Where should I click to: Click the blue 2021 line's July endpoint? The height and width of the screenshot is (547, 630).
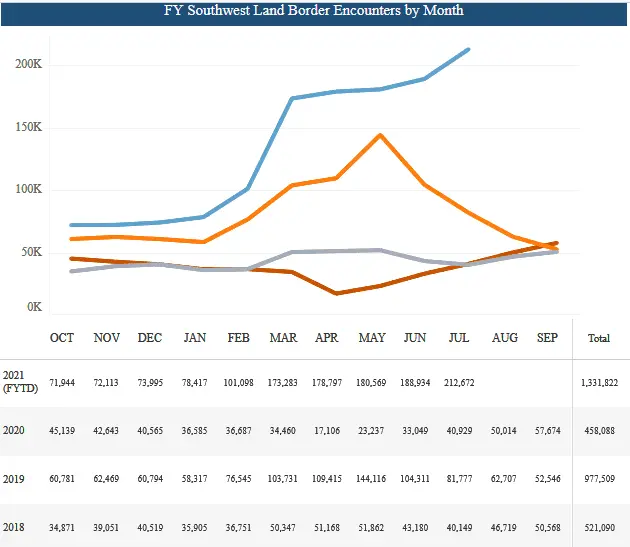(468, 50)
